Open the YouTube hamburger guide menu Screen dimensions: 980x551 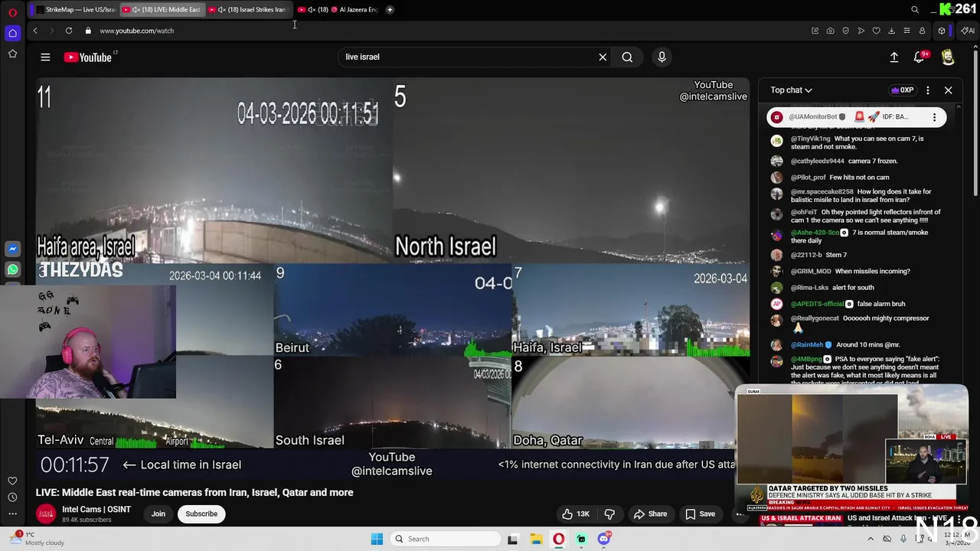point(45,57)
